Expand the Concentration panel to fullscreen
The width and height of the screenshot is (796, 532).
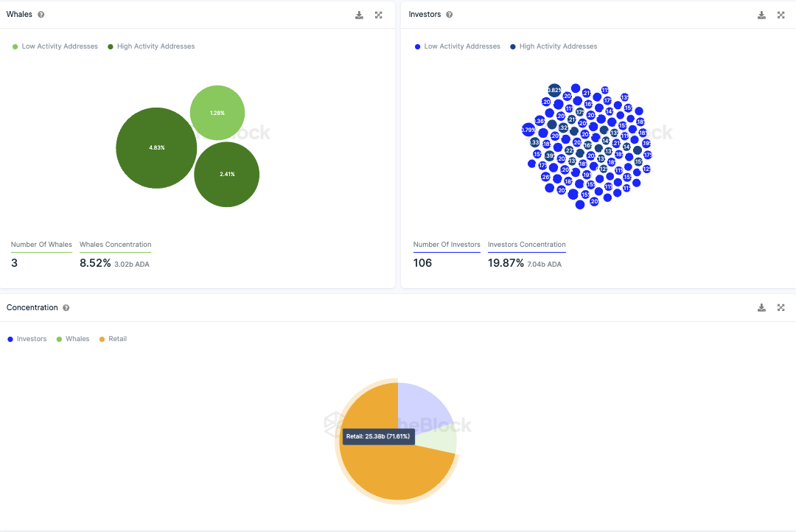pos(781,307)
